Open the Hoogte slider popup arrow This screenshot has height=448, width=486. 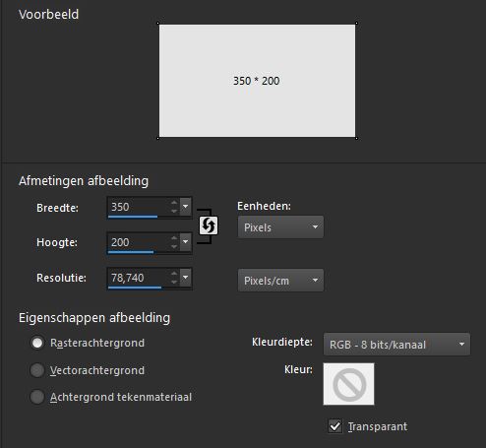185,242
